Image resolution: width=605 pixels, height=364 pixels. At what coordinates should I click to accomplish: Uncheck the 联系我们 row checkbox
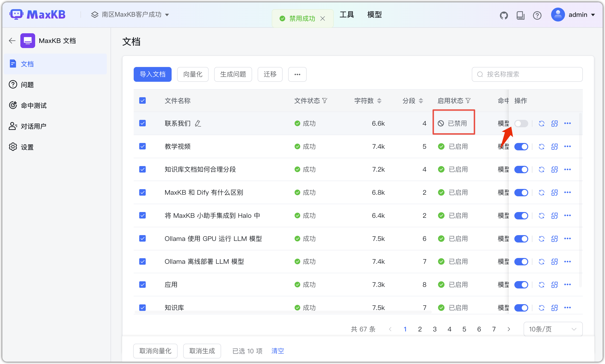pos(142,123)
